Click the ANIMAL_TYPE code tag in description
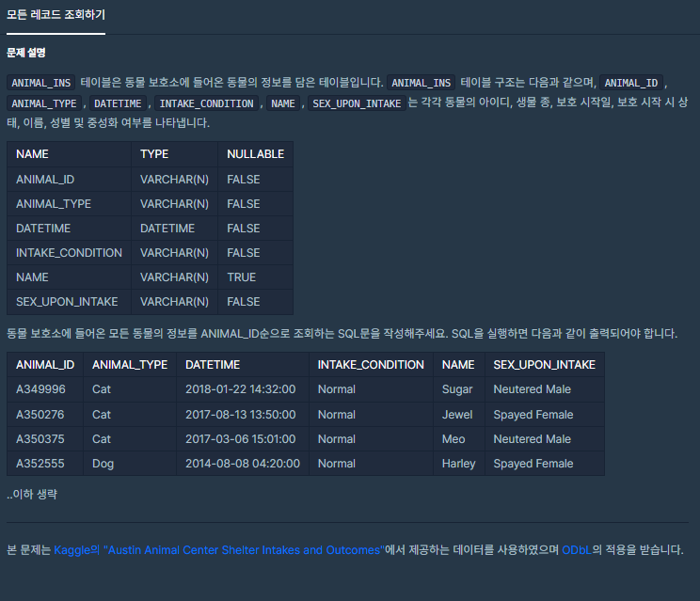The width and height of the screenshot is (700, 601). (x=44, y=103)
